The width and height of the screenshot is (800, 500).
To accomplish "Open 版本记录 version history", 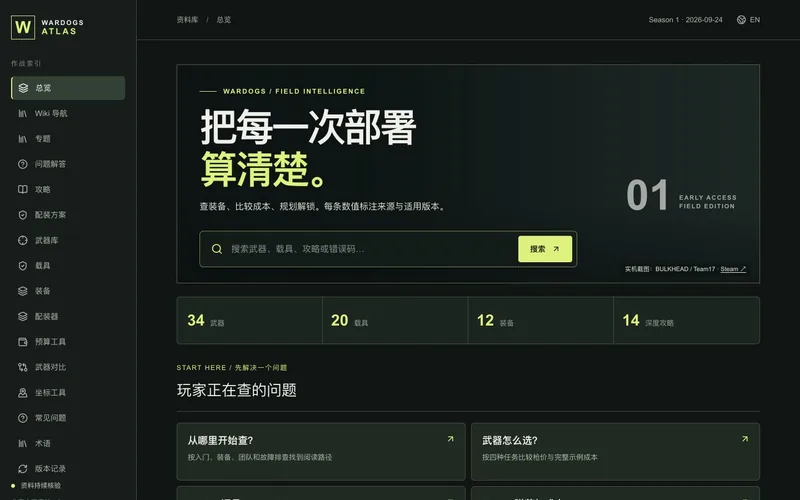I will coord(68,468).
